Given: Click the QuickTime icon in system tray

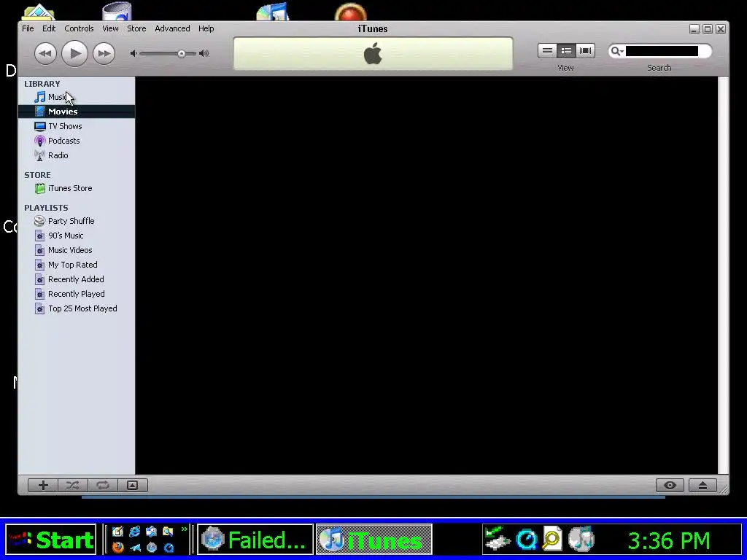Looking at the screenshot, I should pyautogui.click(x=527, y=540).
